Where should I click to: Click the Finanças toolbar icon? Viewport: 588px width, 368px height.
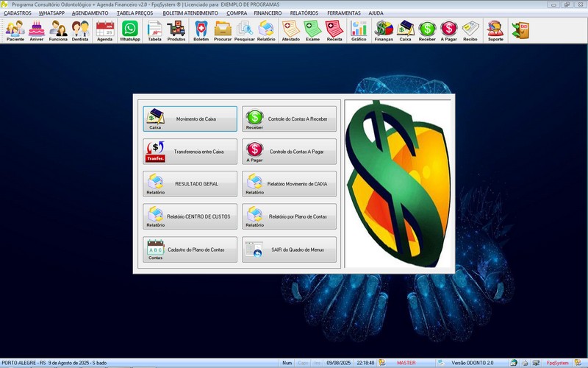384,30
